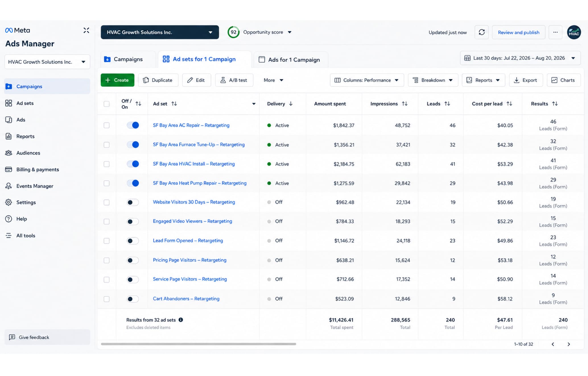Open Service Page Visitors – Retargeting ad set
588x376 pixels.
pyautogui.click(x=190, y=279)
